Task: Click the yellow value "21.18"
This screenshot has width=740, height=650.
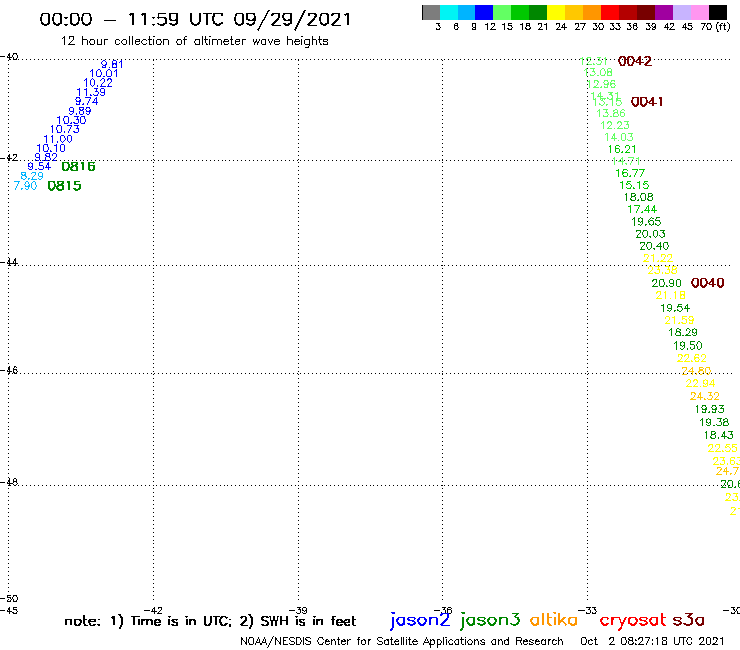Action: [x=671, y=295]
